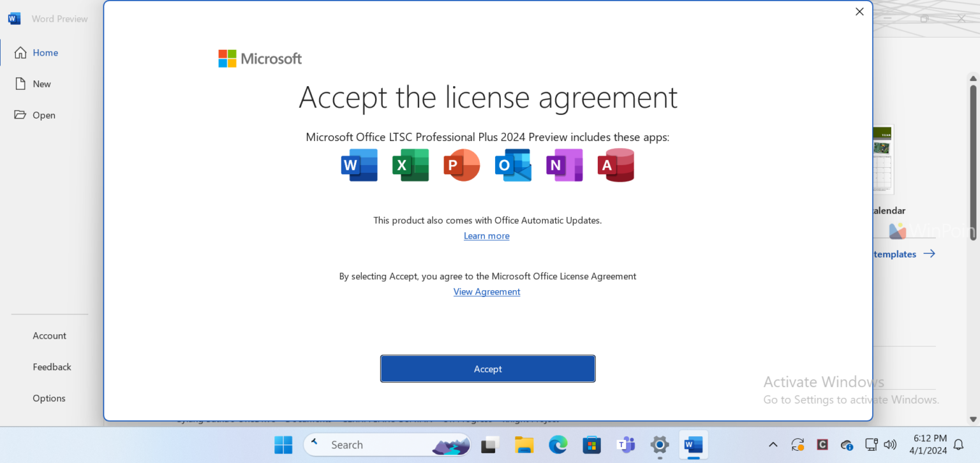The height and width of the screenshot is (463, 980).
Task: Launch Microsoft Edge from the taskbar
Action: point(558,445)
